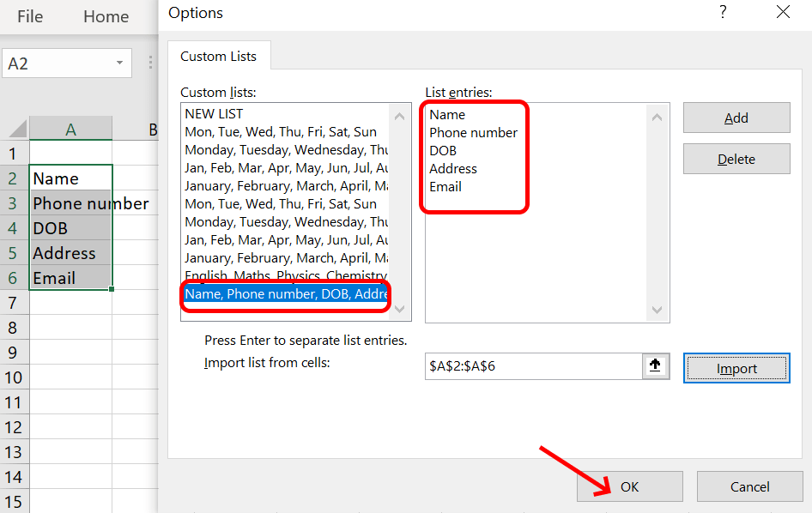
Task: Click the Add button
Action: pos(736,118)
